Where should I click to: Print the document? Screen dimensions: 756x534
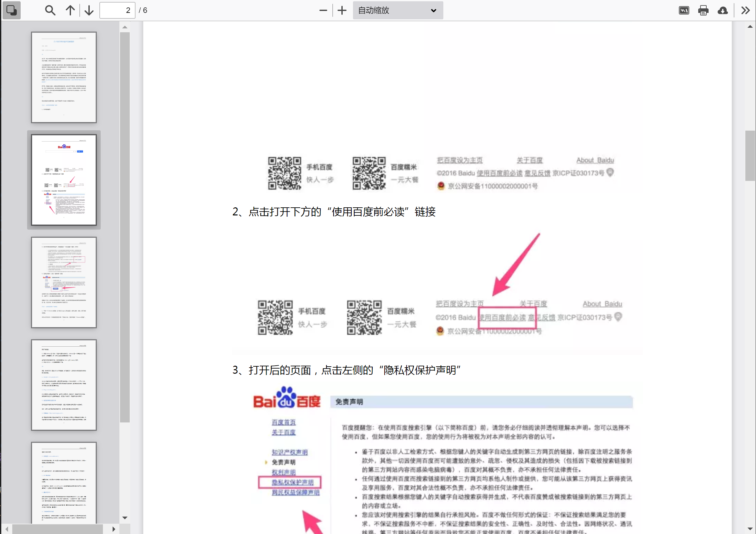click(x=703, y=10)
